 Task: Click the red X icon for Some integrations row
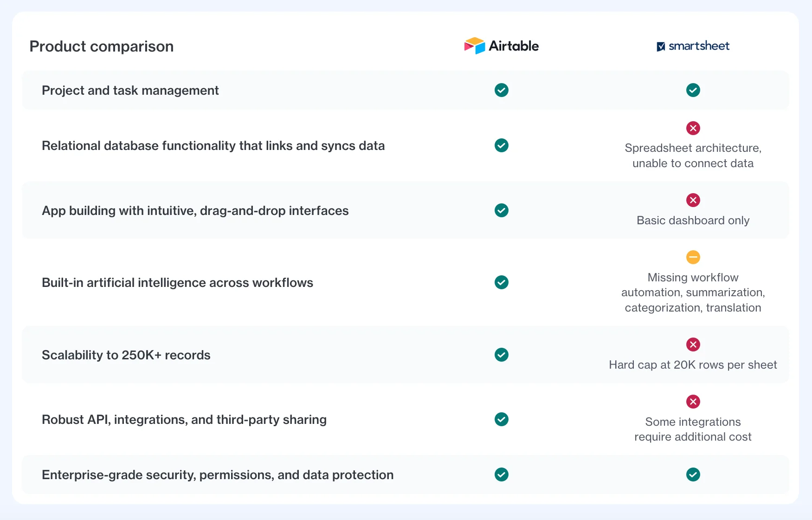pyautogui.click(x=693, y=402)
